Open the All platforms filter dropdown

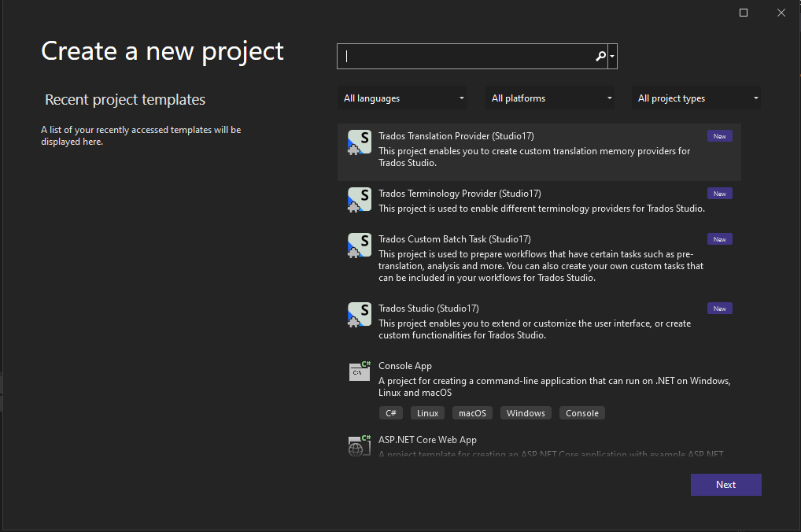coord(551,98)
